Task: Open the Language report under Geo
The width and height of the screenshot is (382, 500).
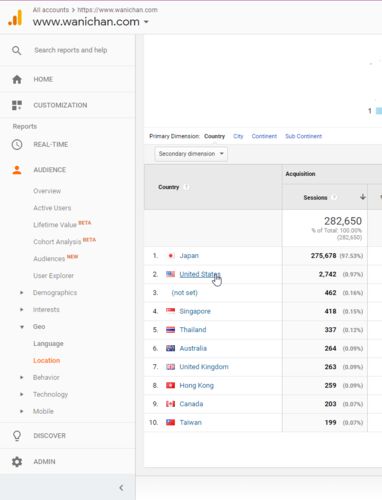Action: [48, 344]
